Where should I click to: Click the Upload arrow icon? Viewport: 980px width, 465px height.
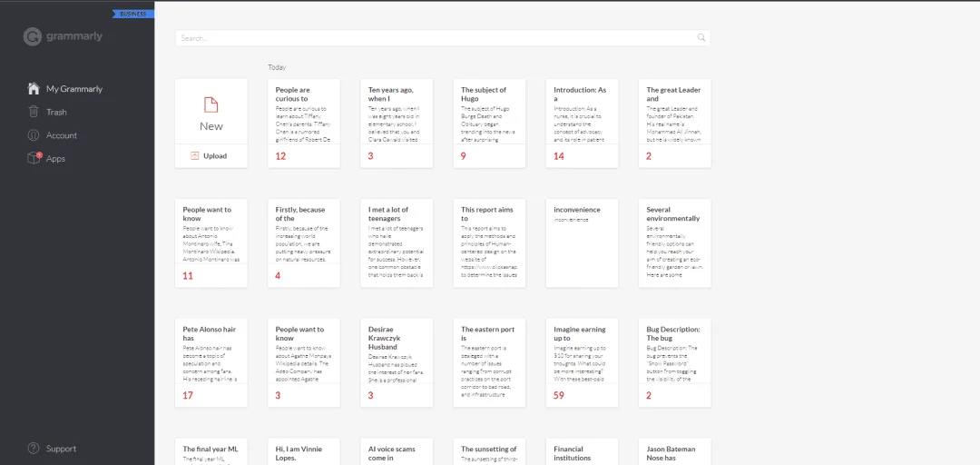pos(195,156)
